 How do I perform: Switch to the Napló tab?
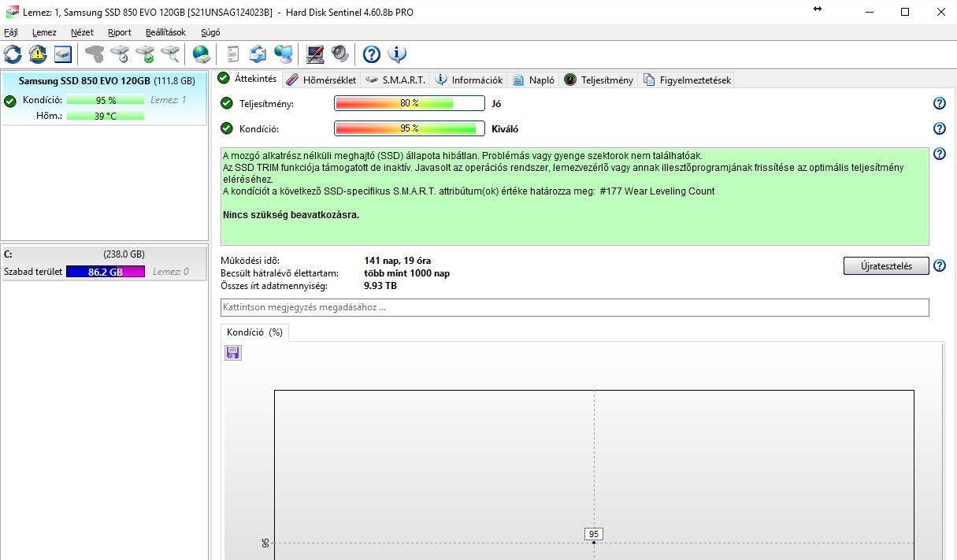point(533,80)
